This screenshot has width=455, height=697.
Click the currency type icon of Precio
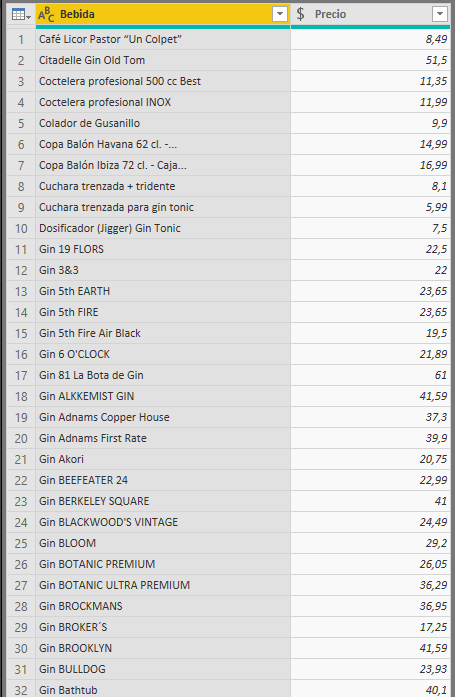tap(301, 14)
